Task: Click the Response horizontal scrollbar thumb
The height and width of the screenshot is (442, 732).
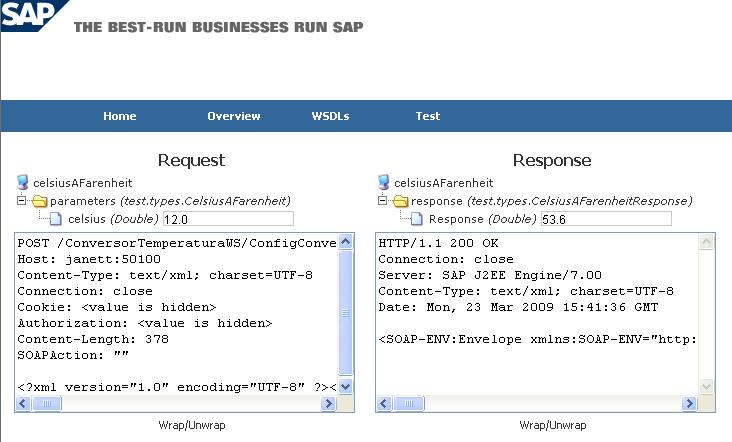Action: (x=408, y=403)
